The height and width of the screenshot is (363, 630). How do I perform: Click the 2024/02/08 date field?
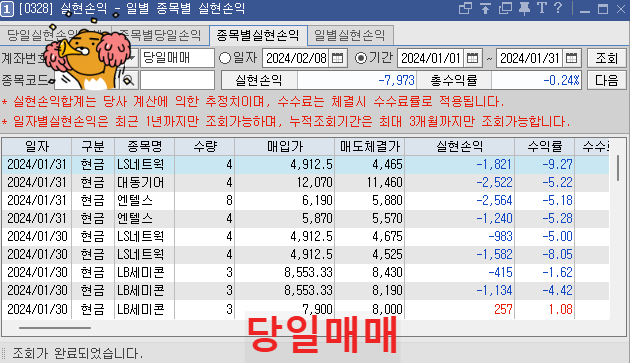[296, 58]
